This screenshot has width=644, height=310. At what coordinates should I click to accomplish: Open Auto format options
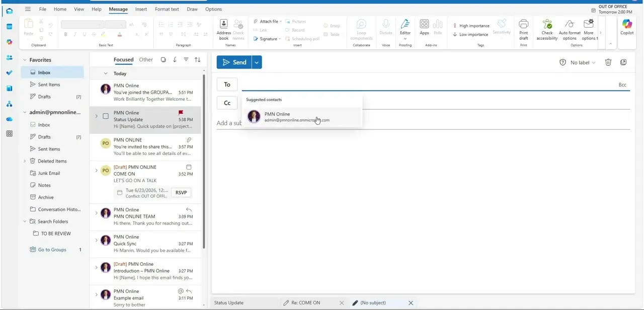coord(570,30)
